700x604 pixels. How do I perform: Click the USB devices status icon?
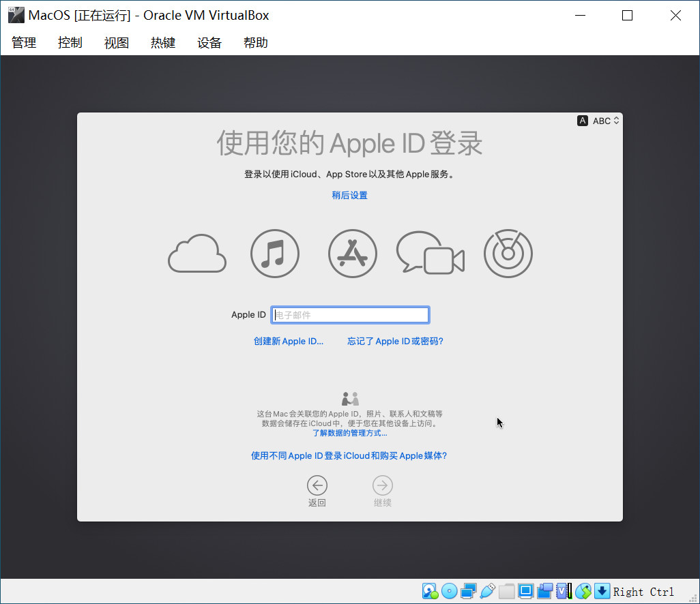point(488,591)
